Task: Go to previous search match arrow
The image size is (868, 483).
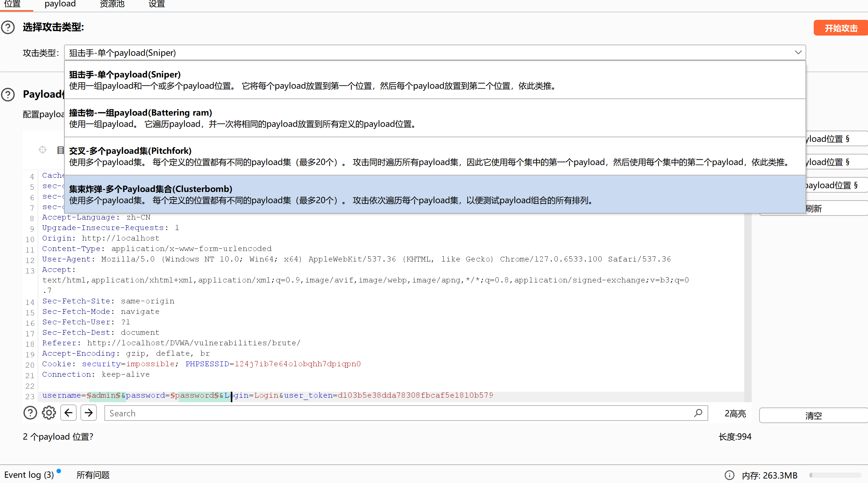Action: 68,413
